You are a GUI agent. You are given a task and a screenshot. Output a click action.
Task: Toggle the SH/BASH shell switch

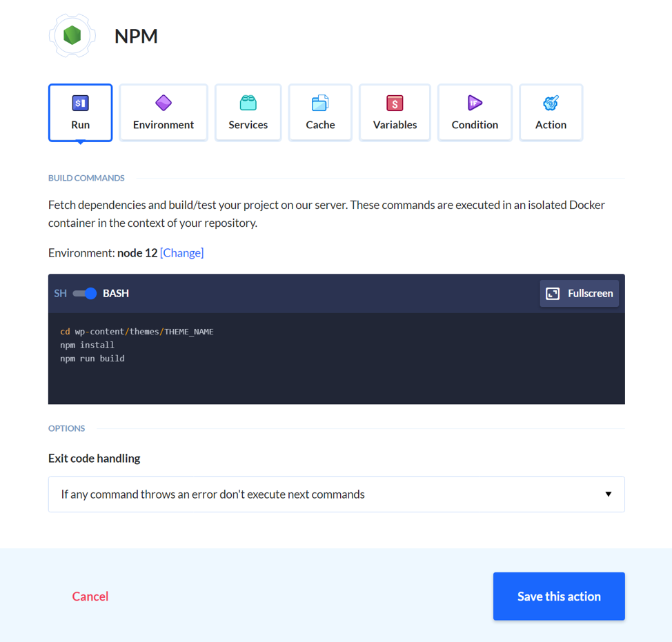(x=85, y=294)
